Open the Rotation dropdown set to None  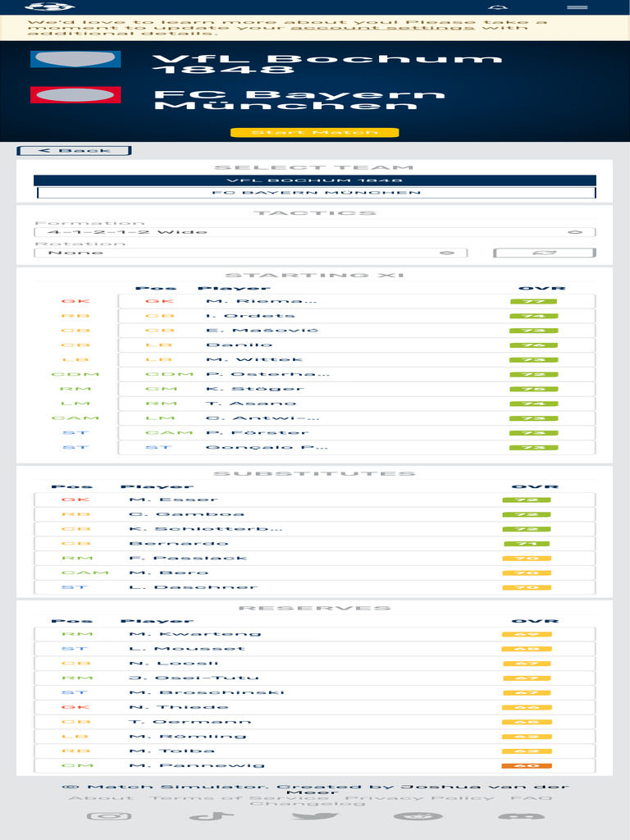pyautogui.click(x=251, y=253)
